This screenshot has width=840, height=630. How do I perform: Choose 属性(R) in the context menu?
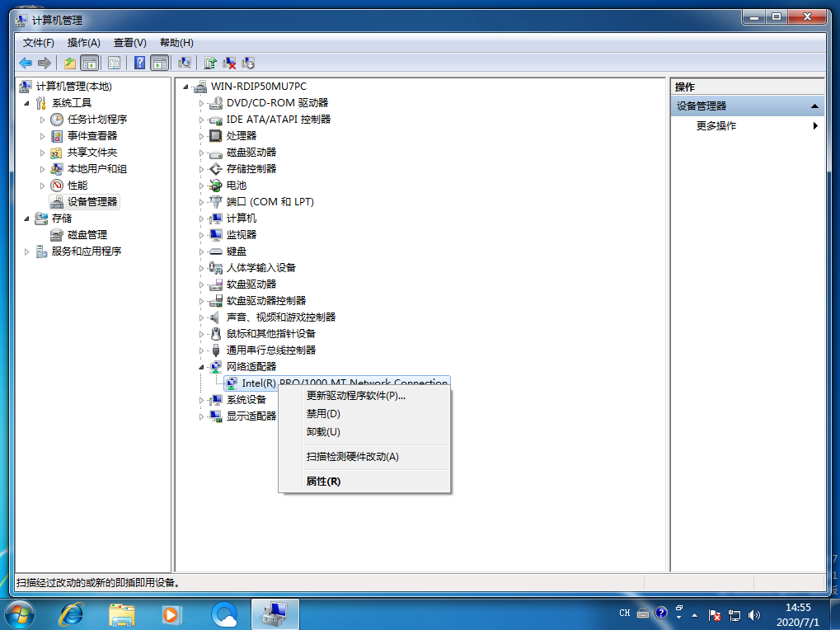[x=323, y=482]
